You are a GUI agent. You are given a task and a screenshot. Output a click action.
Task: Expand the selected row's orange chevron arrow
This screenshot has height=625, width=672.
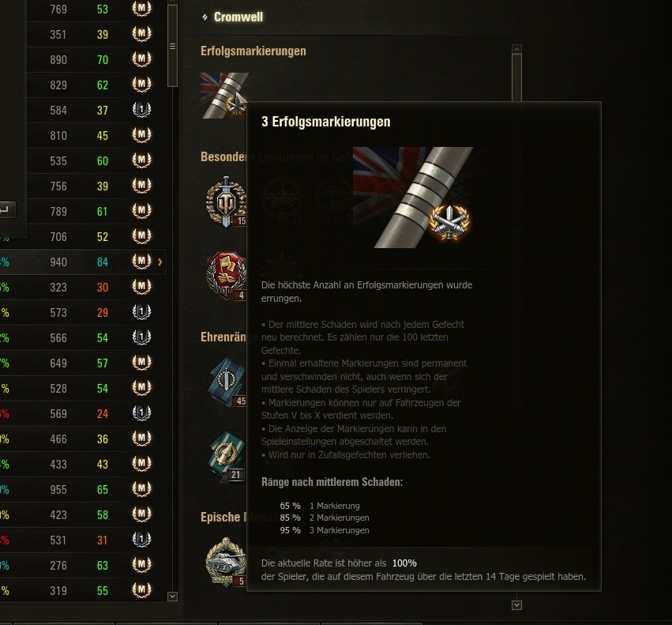click(160, 262)
